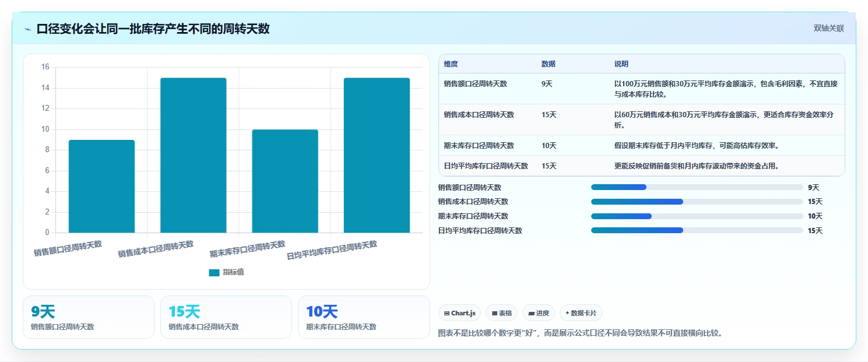This screenshot has width=868, height=362.
Task: Click the 日均平均库存口径周转天数 progress bar
Action: (697, 230)
